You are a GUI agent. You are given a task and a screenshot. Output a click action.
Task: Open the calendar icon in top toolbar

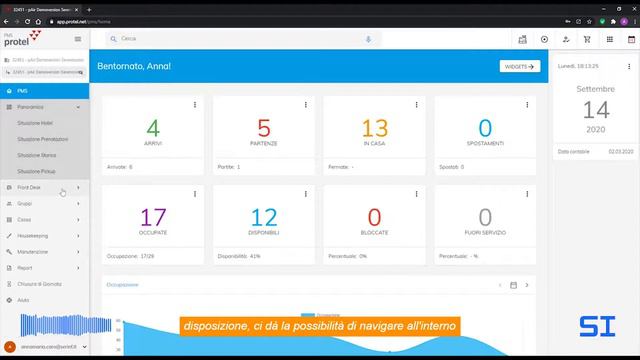tap(631, 40)
